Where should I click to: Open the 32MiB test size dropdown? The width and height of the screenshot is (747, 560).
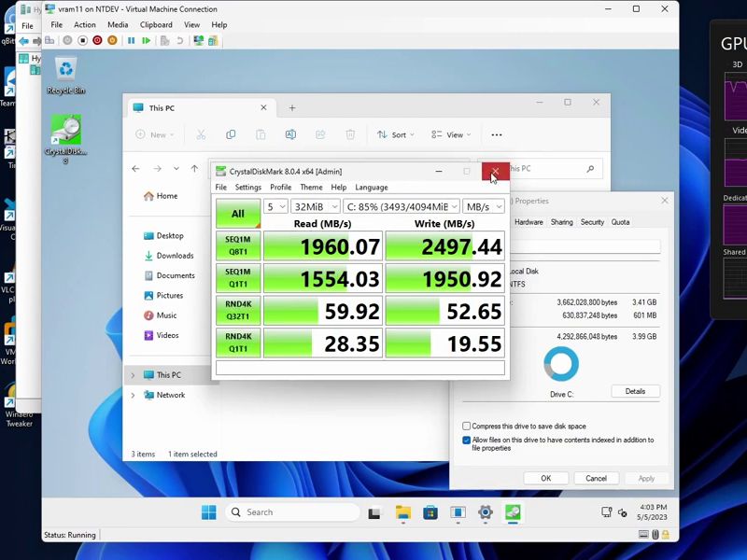click(x=315, y=206)
